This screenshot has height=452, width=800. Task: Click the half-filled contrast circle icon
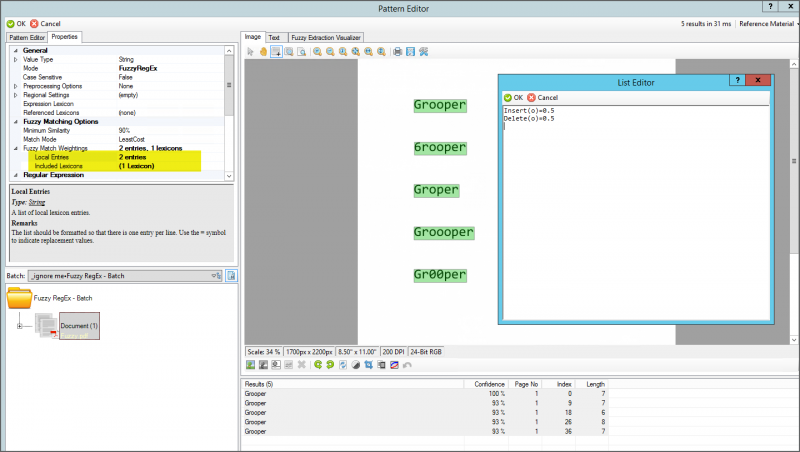(356, 365)
